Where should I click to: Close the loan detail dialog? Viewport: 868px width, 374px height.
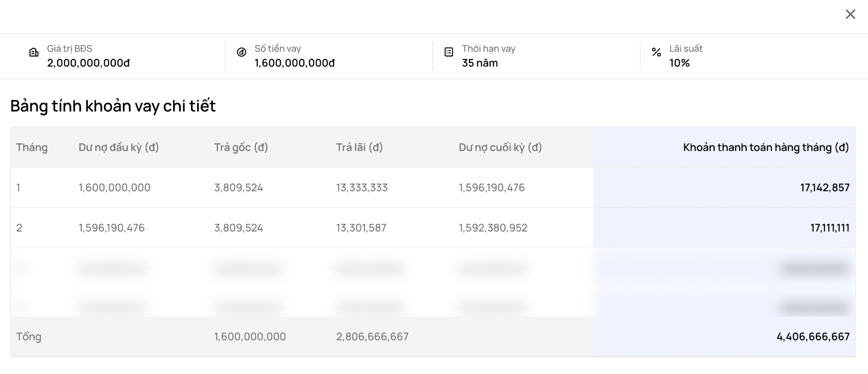(850, 14)
